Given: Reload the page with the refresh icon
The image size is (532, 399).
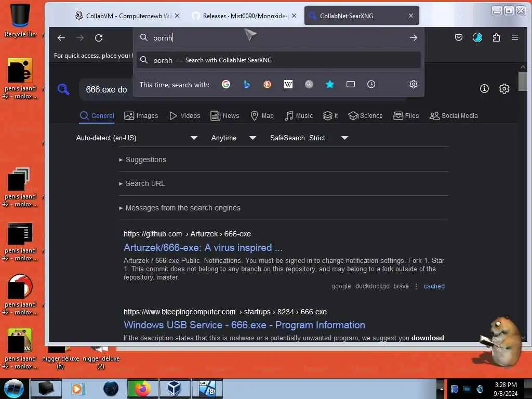Looking at the screenshot, I should point(99,37).
